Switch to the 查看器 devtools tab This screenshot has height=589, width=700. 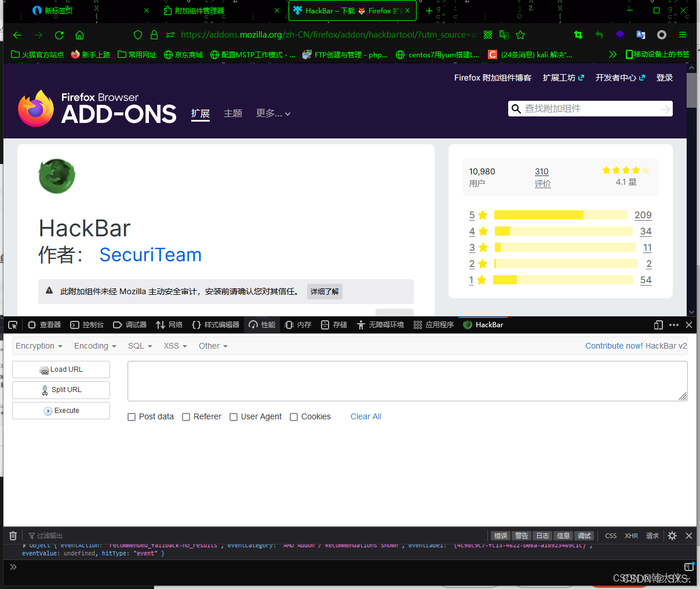[x=45, y=325]
